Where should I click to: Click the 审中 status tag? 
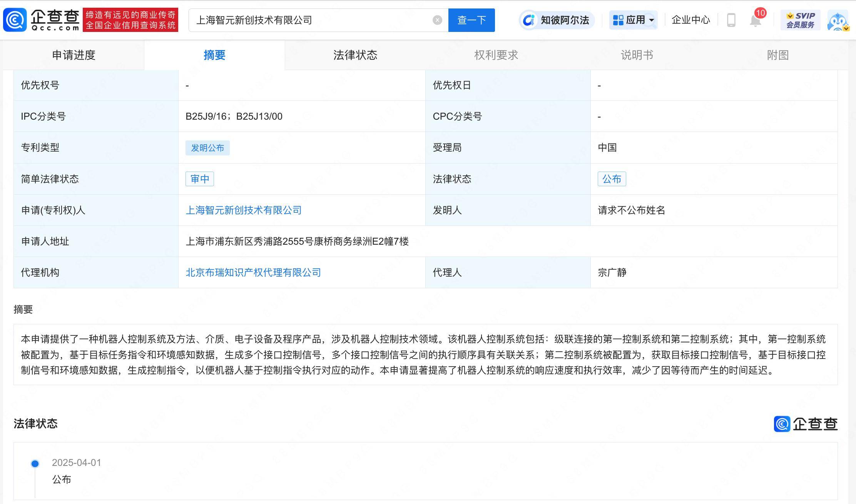tap(200, 179)
